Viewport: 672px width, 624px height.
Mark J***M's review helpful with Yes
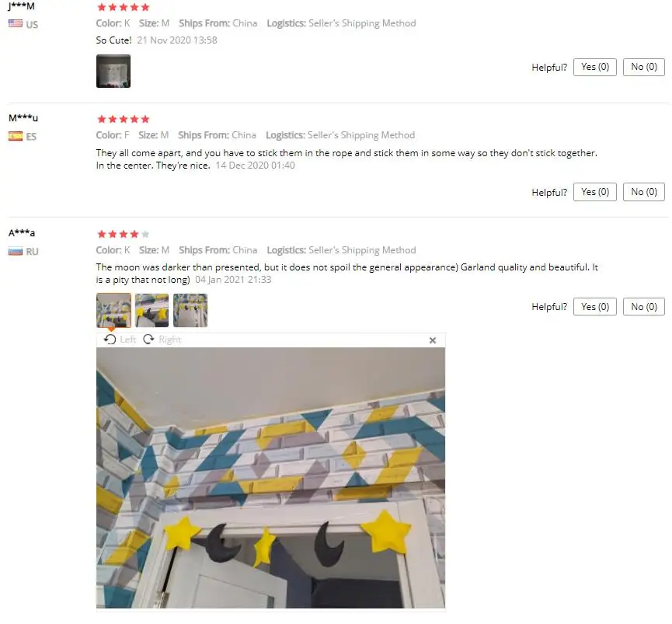coord(595,67)
